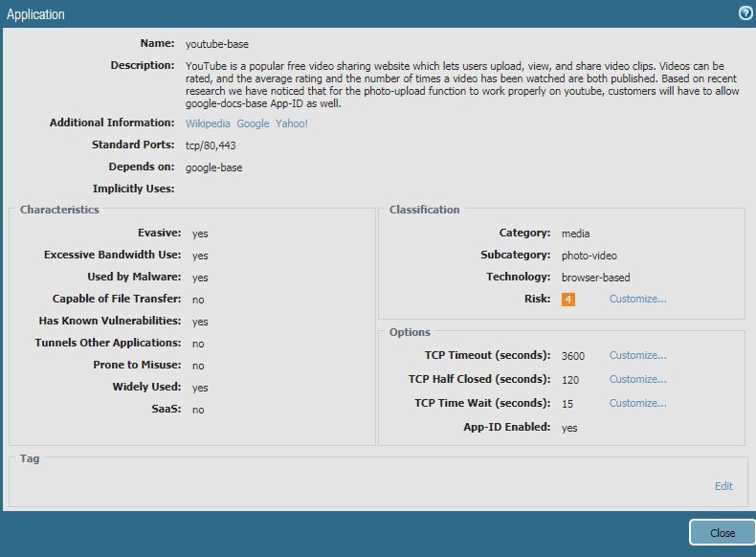Click the YouTube description paragraph
The width and height of the screenshot is (756, 557).
click(462, 85)
